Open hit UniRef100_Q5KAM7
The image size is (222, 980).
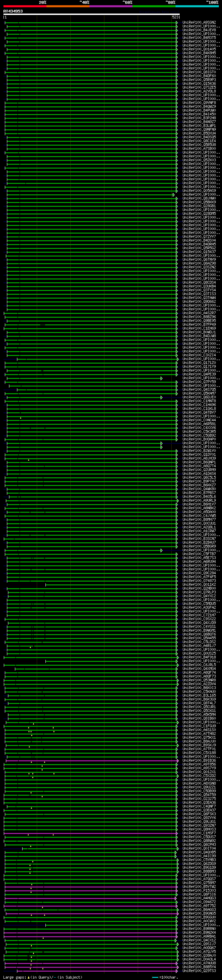click(x=199, y=394)
